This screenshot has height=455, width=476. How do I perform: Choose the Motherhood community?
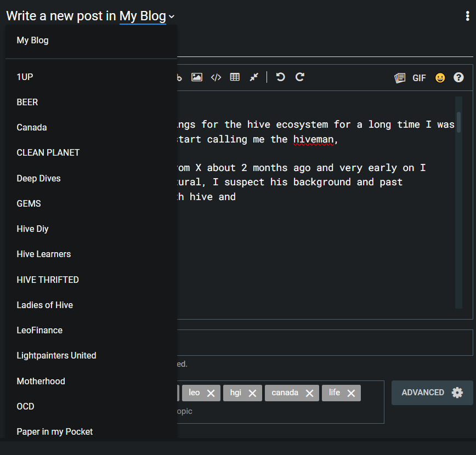pos(91,381)
